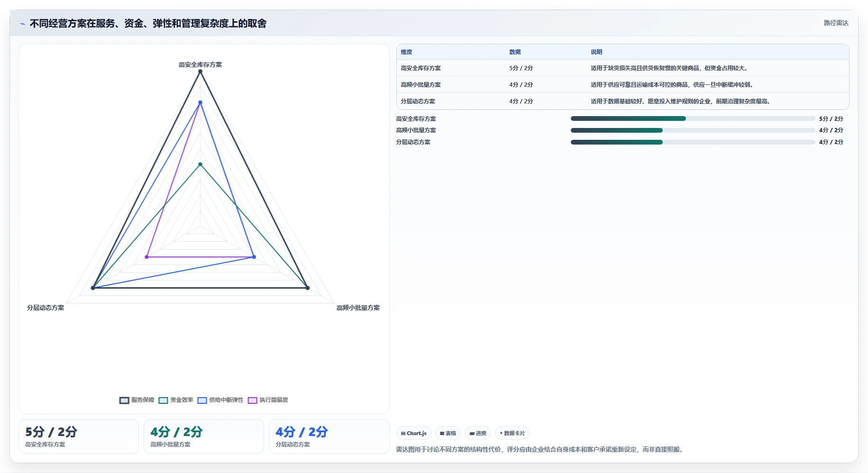
Task: Click the 分层动态方案 radar axis label
Action: (46, 308)
